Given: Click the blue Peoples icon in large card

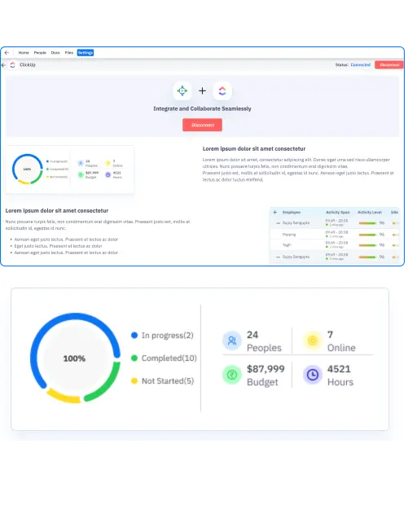Looking at the screenshot, I should (232, 341).
